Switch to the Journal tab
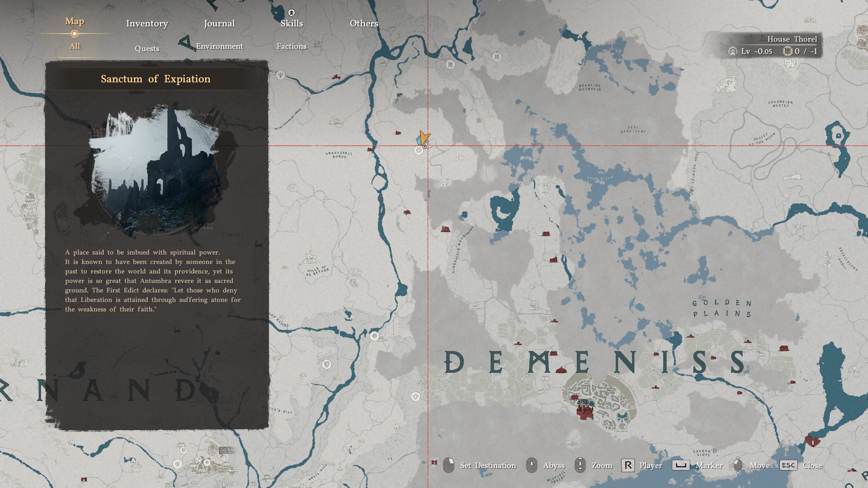Image resolution: width=868 pixels, height=488 pixels. point(219,23)
